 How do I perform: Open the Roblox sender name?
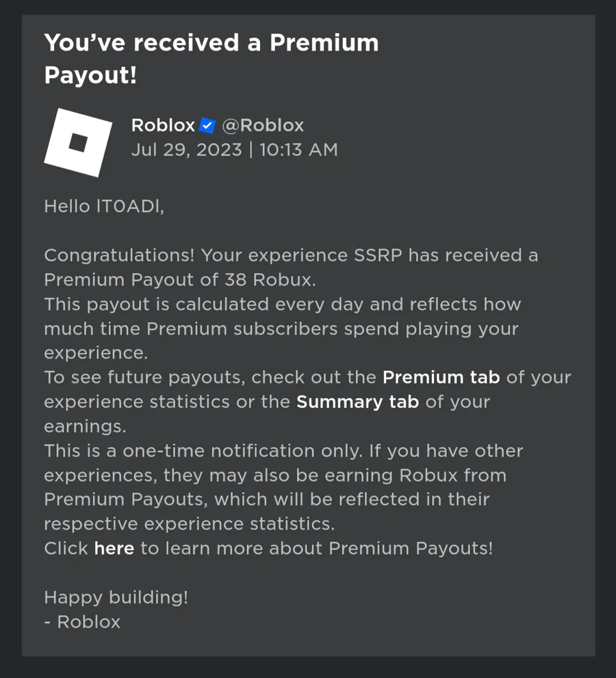coord(163,125)
